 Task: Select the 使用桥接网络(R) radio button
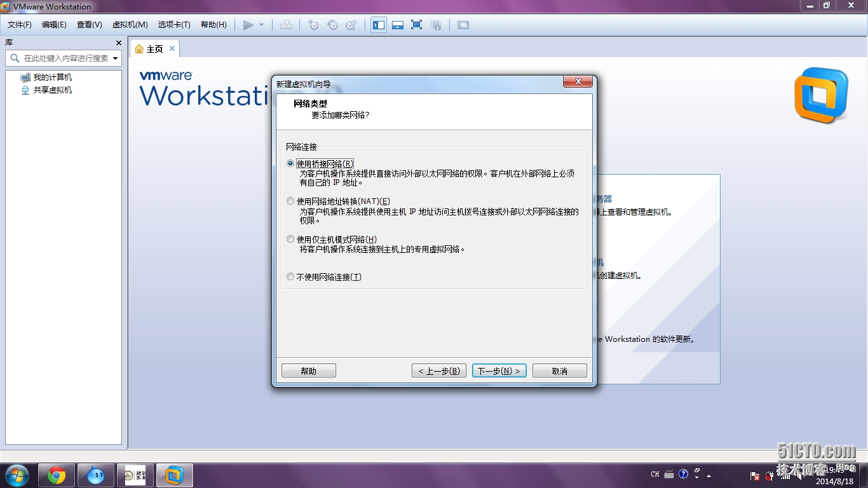[290, 163]
